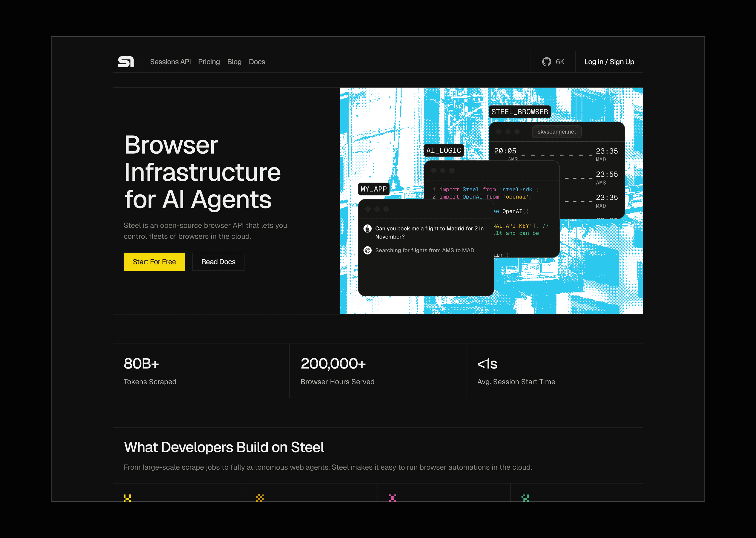The image size is (756, 538).
Task: Click the GitHub octocat icon
Action: coord(546,62)
